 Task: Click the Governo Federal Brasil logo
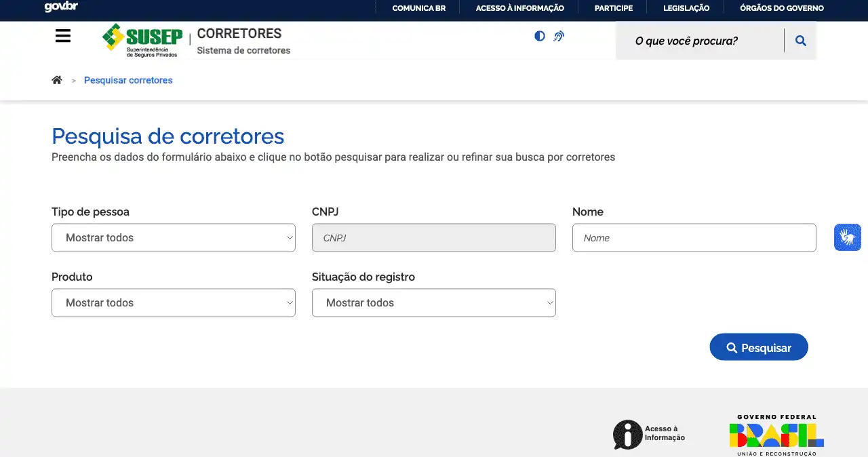776,434
